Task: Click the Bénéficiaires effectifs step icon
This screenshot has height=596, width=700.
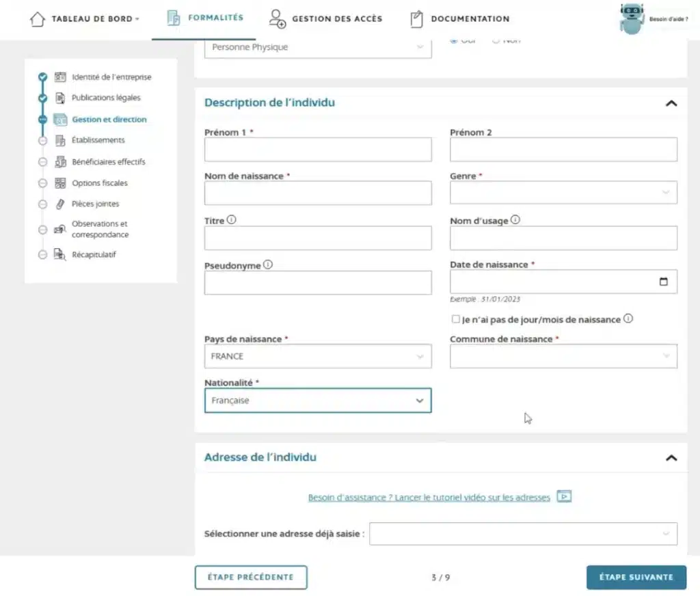Action: click(60, 162)
